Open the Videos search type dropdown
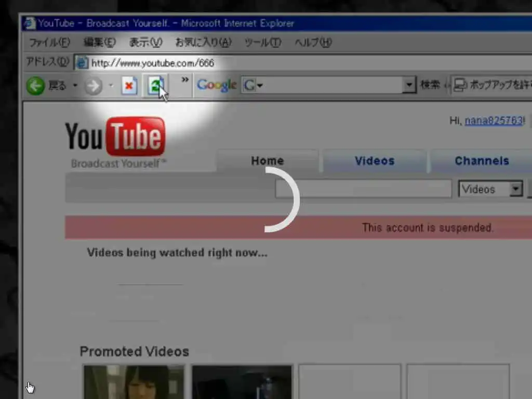Image resolution: width=532 pixels, height=399 pixels. coord(490,189)
